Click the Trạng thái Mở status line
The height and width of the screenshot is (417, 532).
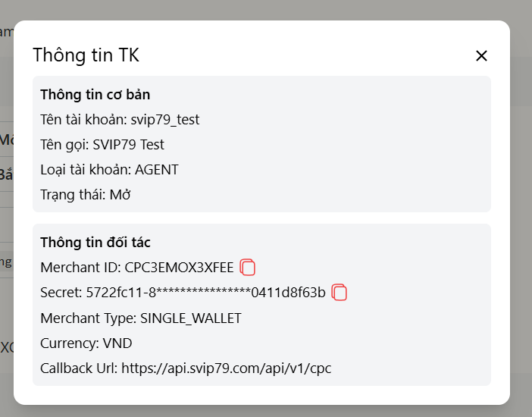(86, 195)
